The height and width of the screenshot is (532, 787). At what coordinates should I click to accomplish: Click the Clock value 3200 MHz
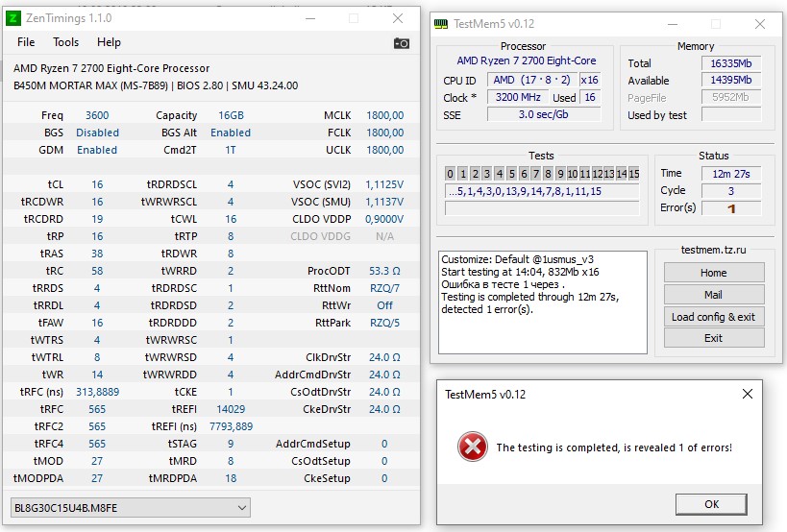(518, 97)
